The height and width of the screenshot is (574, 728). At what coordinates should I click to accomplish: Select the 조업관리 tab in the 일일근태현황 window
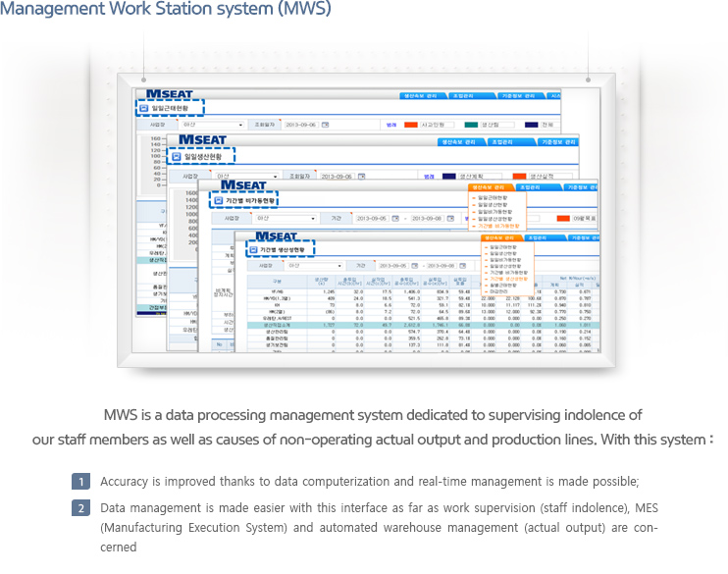tap(471, 96)
